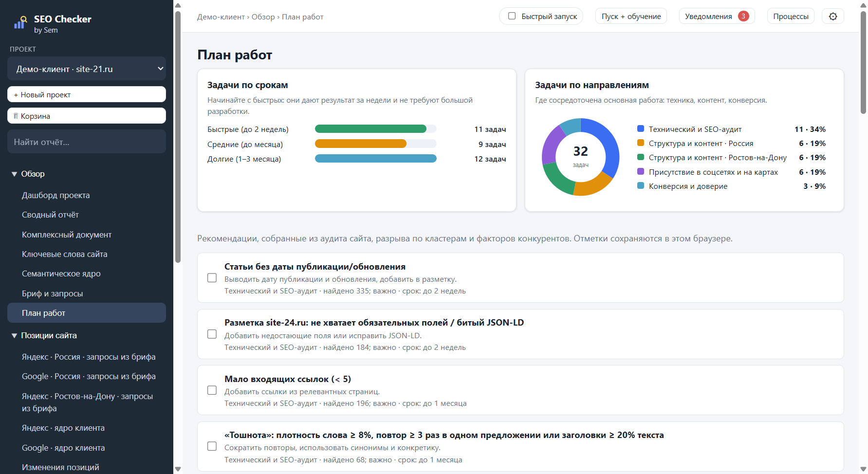Collapse the Позиции сайта section triangle
This screenshot has height=474, width=868.
pos(14,336)
